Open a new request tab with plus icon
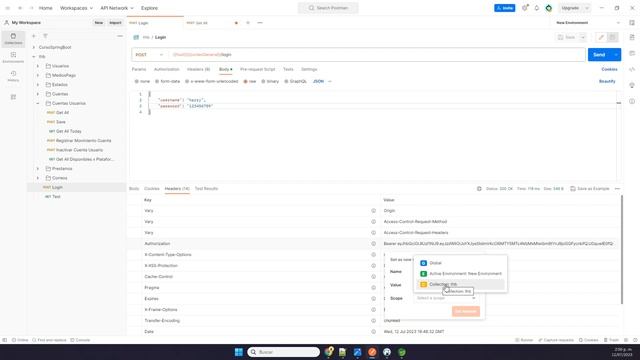This screenshot has height=360, width=640. point(248,23)
